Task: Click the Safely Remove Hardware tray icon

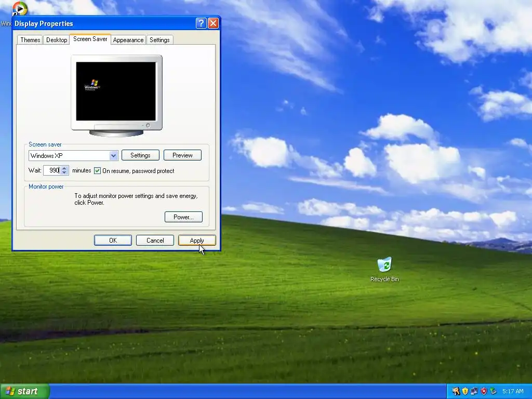Action: tap(493, 391)
